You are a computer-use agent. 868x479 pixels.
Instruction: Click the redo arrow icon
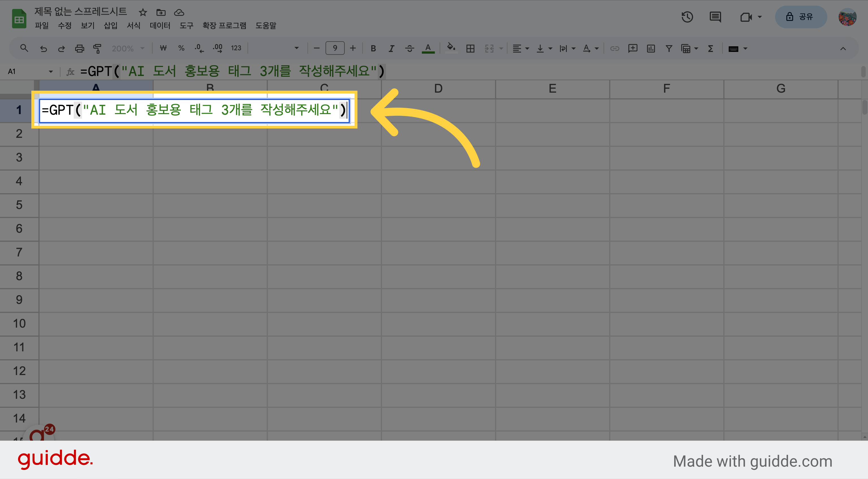pos(61,49)
